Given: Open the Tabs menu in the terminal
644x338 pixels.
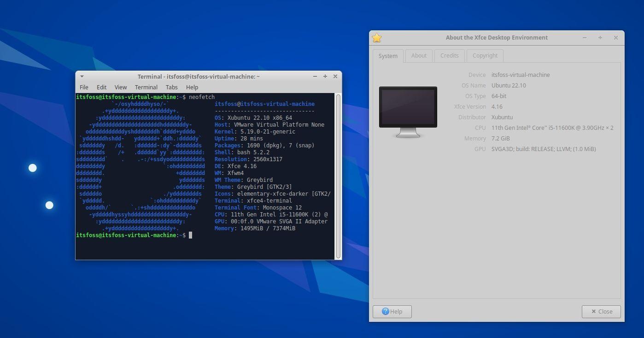Looking at the screenshot, I should pos(171,87).
